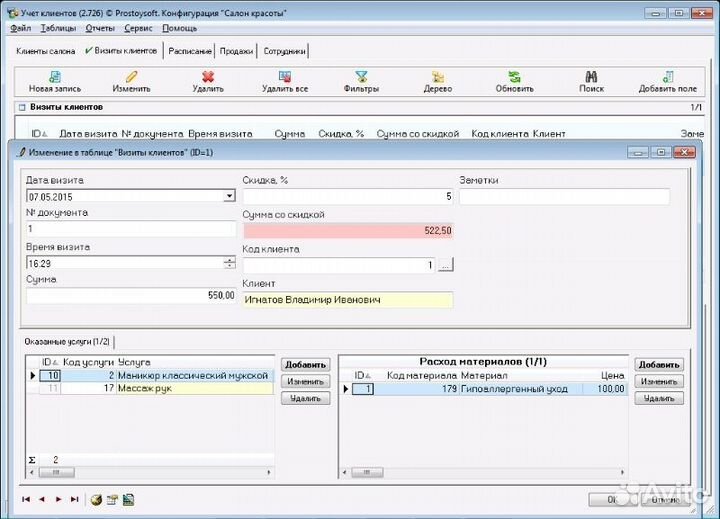Click the Новая запись toolbar icon

coord(47,77)
